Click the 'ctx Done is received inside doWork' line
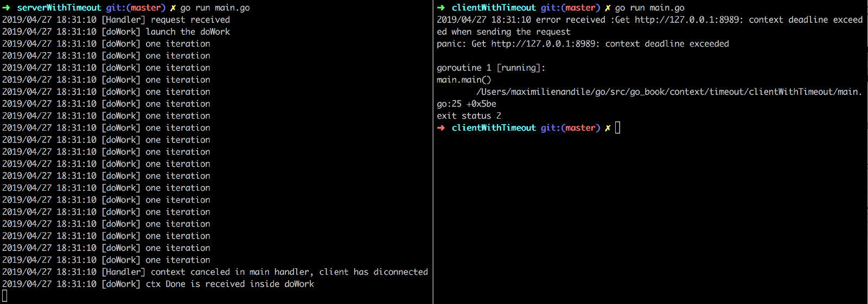 [158, 284]
